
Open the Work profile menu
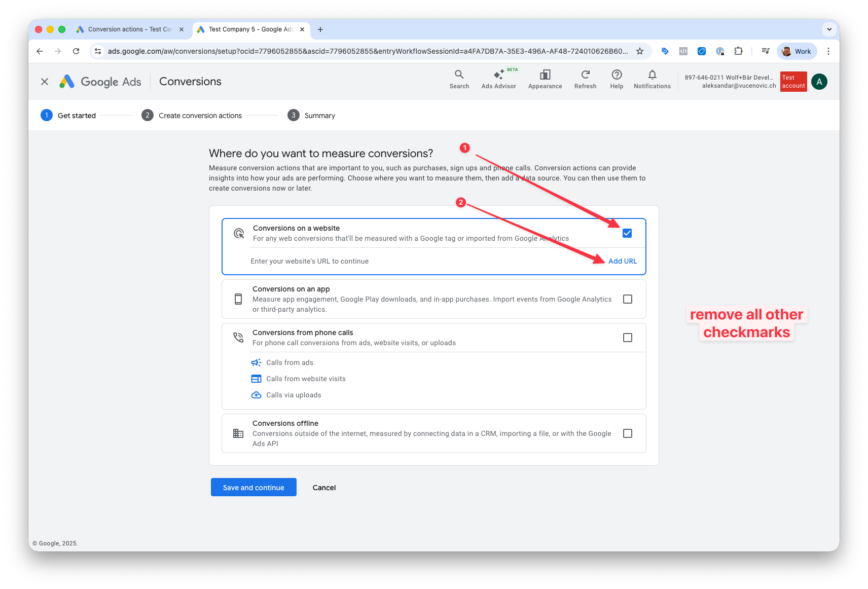797,51
